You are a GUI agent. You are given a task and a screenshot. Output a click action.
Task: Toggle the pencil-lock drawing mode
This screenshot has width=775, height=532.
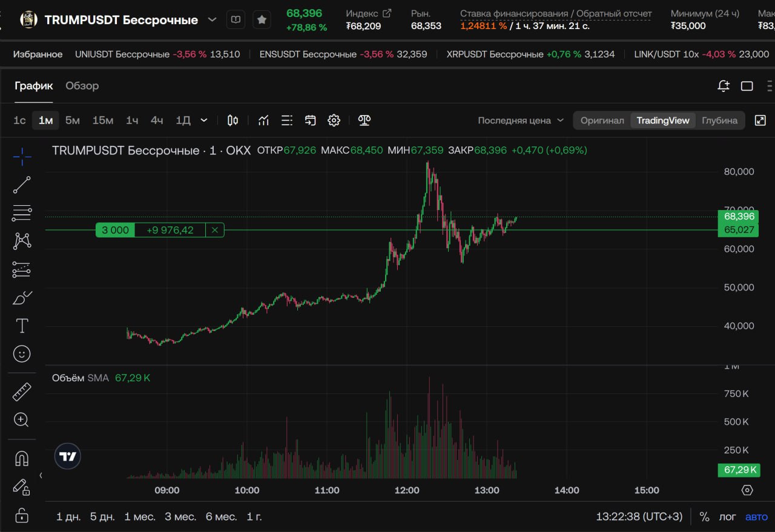pyautogui.click(x=22, y=487)
